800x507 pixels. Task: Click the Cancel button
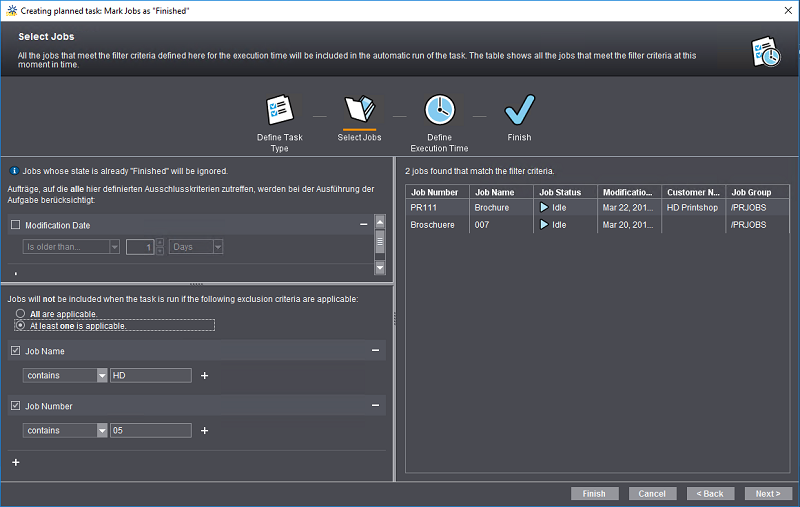(x=652, y=494)
